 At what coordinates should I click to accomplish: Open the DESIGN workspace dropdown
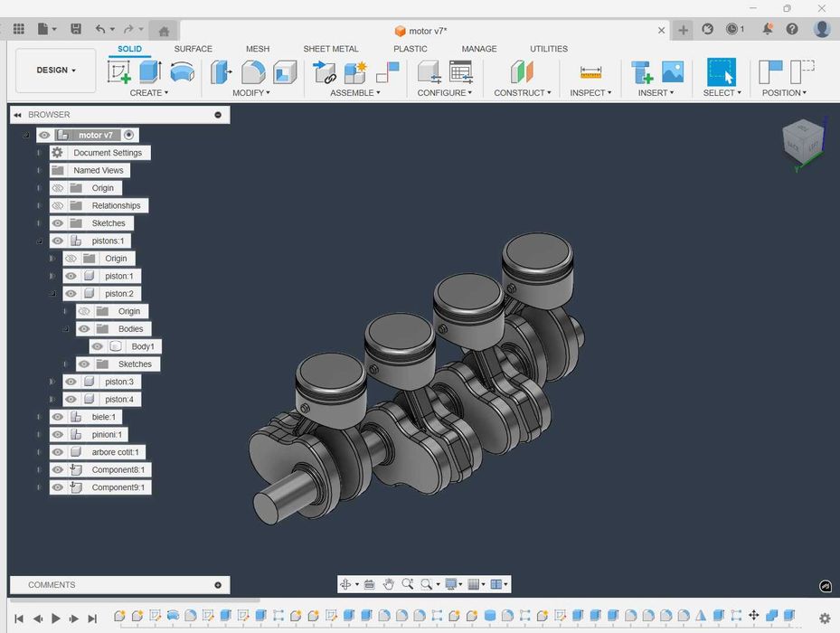56,71
